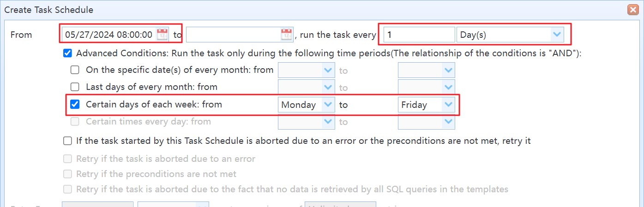Click the empty end date field
644x207 pixels.
pyautogui.click(x=233, y=34)
